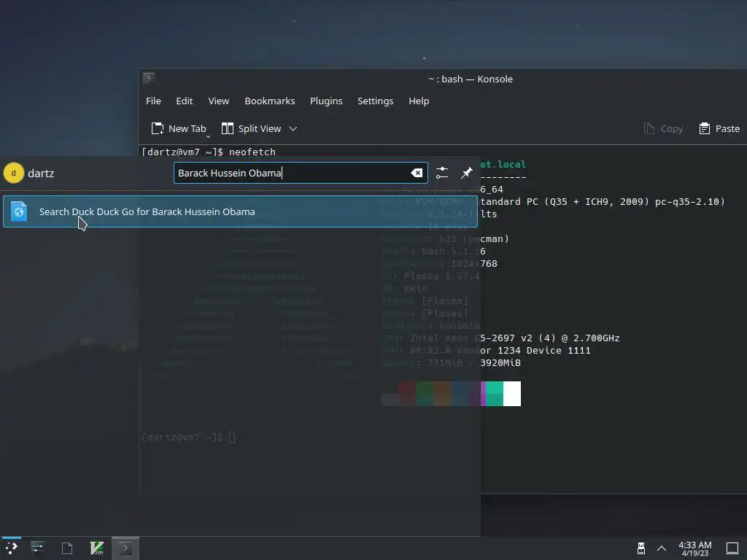Click the 3920MiB memory value
Image resolution: width=747 pixels, height=560 pixels.
500,363
